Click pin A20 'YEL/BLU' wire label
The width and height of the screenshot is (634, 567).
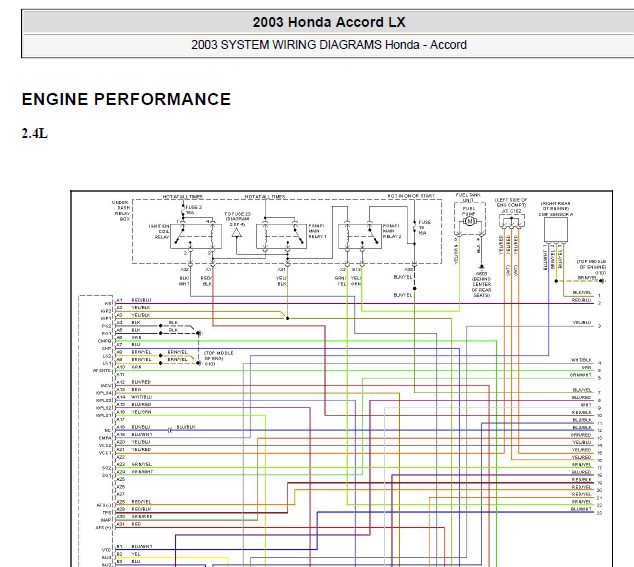[141, 442]
